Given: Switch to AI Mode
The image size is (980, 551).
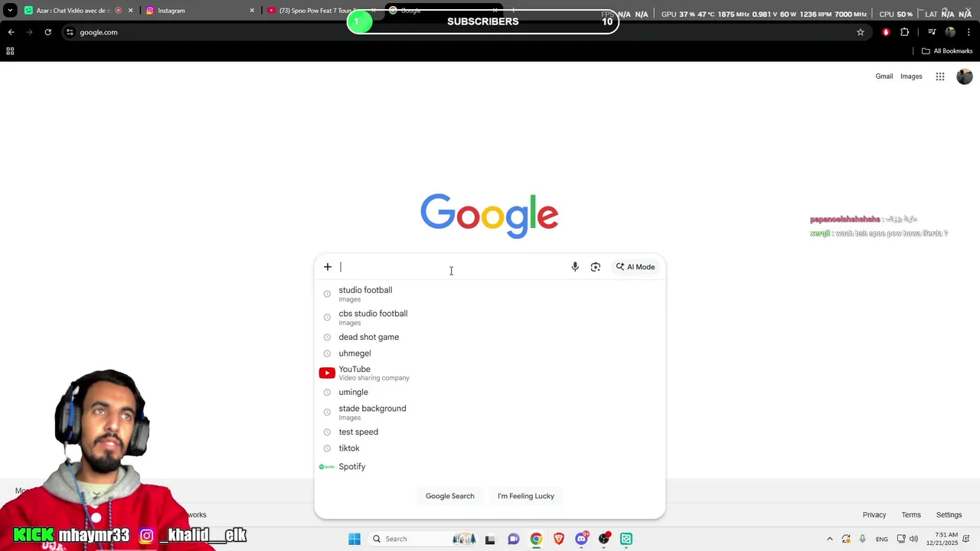Looking at the screenshot, I should (x=635, y=267).
